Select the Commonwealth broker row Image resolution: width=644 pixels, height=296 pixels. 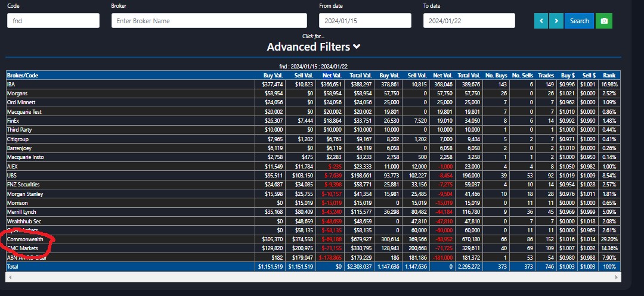(x=313, y=239)
